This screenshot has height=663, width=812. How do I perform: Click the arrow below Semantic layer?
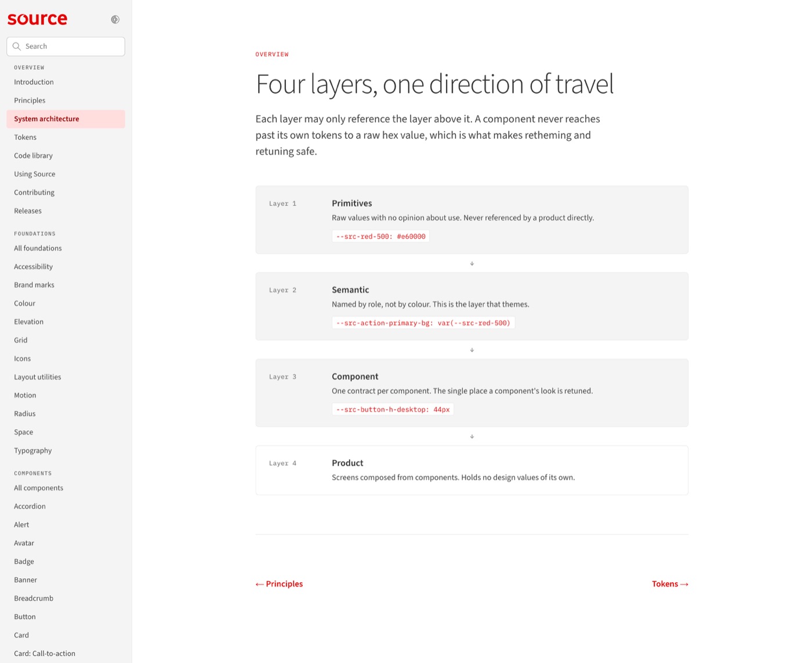click(472, 350)
